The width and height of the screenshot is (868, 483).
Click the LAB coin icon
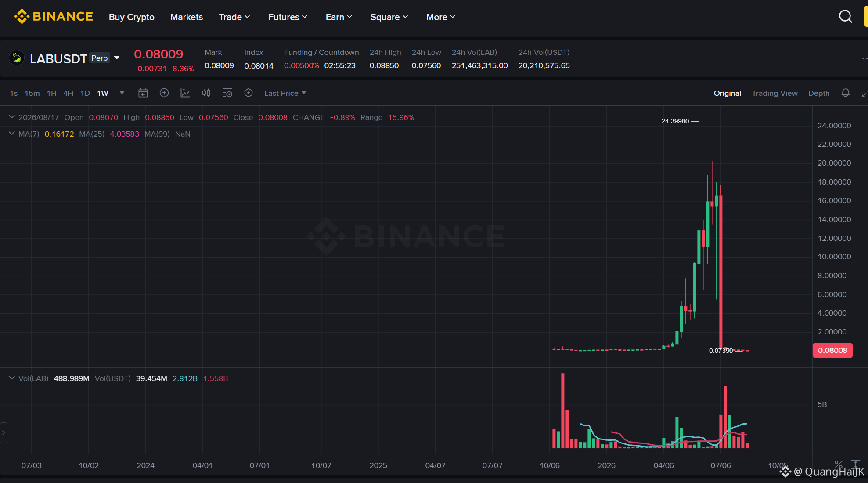click(17, 58)
